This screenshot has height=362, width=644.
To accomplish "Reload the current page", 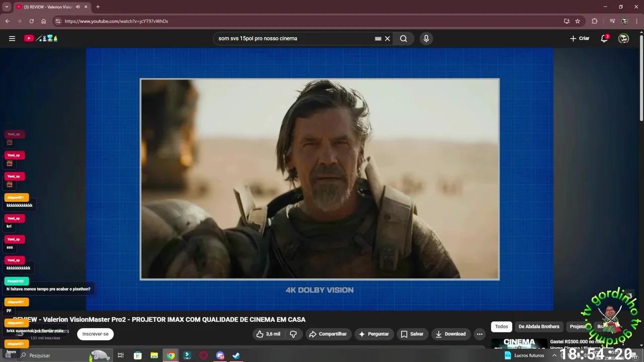I will coord(31,21).
